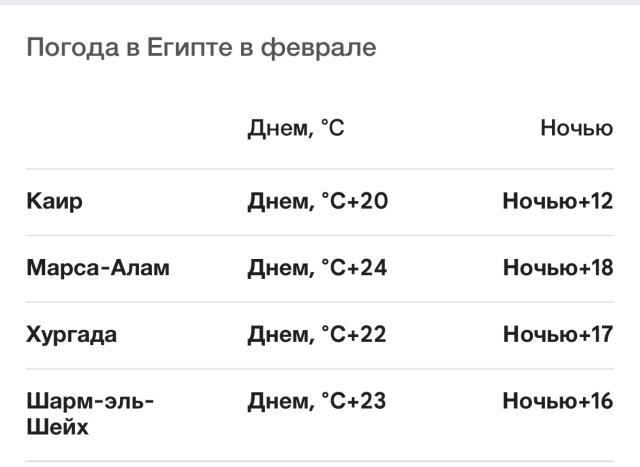Click the divider line below the column headers
Viewport: 640px width, 467px height.
coord(320,169)
